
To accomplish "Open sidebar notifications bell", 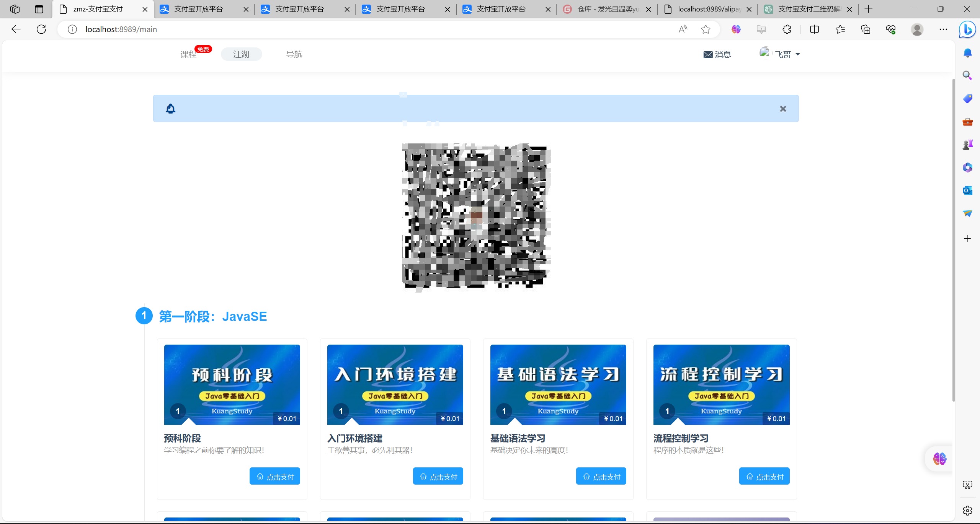I will coord(967,53).
